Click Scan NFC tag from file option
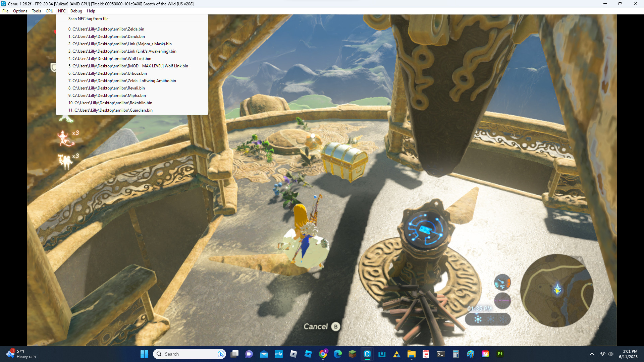The height and width of the screenshot is (362, 644). 88,18
